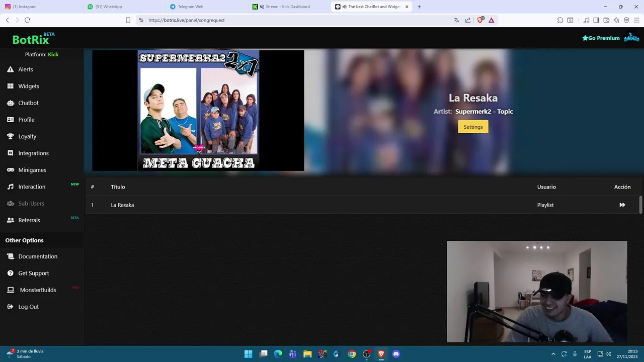Click Get Support question icon
The width and height of the screenshot is (644, 362).
click(x=10, y=273)
